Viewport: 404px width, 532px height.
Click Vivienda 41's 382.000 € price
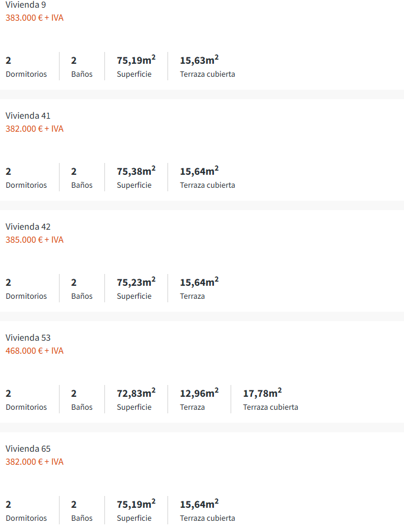click(34, 129)
